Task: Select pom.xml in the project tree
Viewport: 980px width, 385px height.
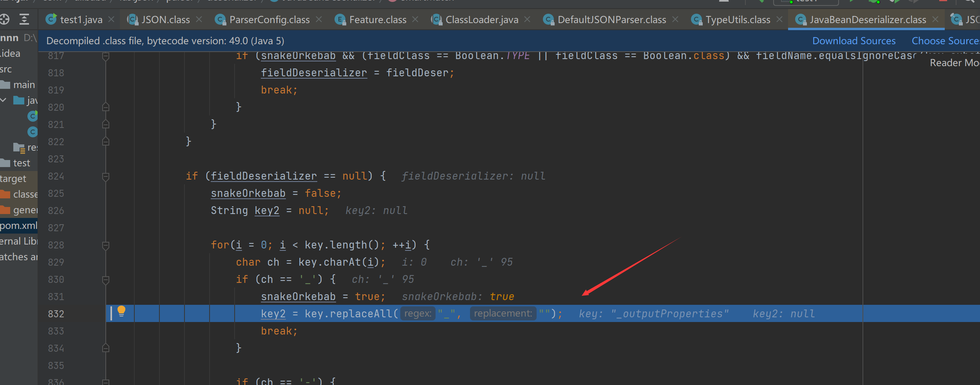Action: click(19, 226)
